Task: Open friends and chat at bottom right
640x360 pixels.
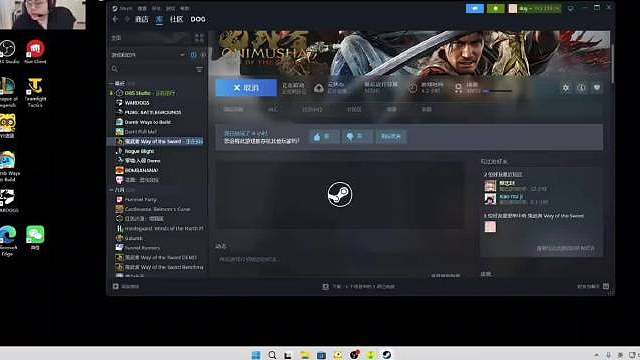Action: coord(593,287)
